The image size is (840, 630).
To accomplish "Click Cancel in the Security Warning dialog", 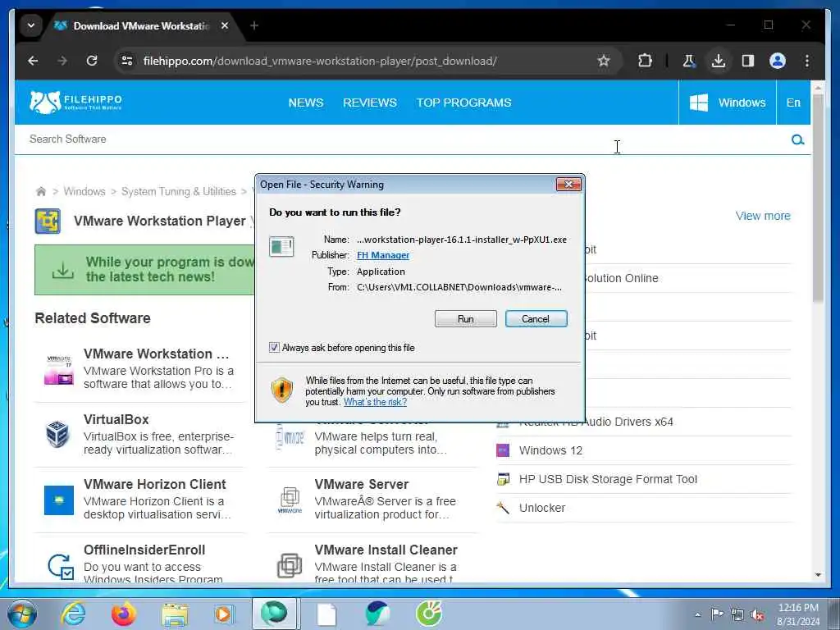I will pos(536,319).
